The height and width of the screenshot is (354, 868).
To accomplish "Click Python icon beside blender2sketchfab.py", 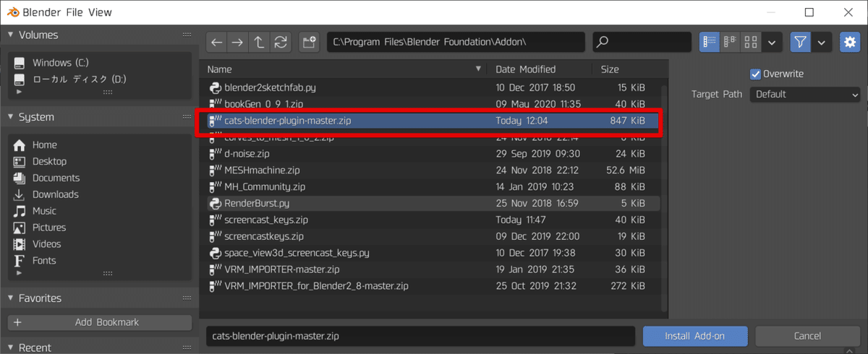I will (214, 87).
